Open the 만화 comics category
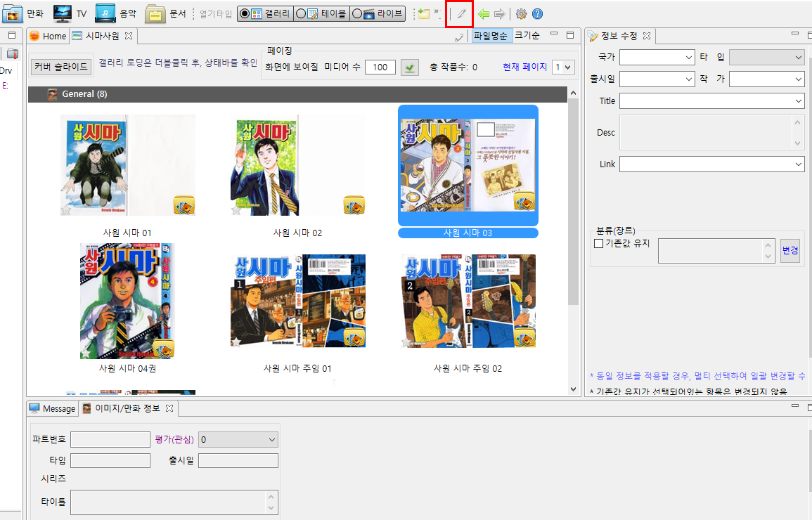Image resolution: width=812 pixels, height=520 pixels. tap(22, 13)
